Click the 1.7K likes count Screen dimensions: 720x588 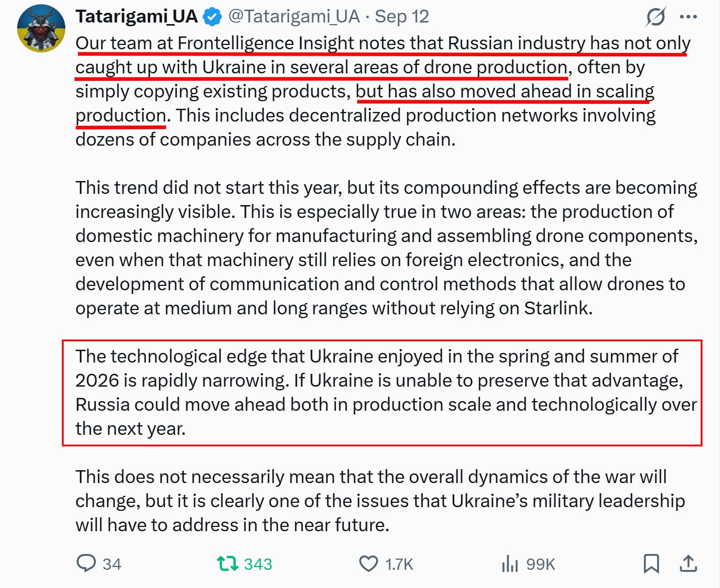click(x=399, y=564)
